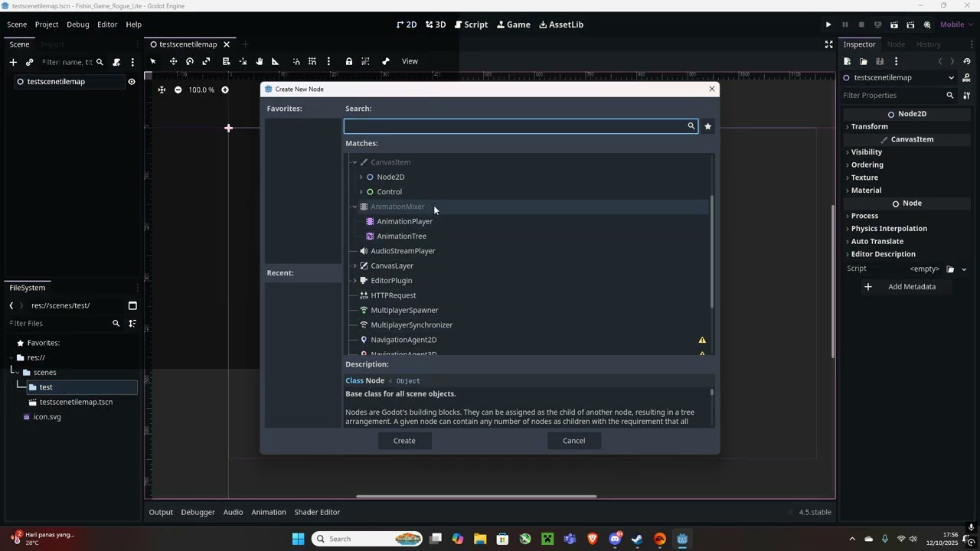Click the script folder icon next to empty
980x551 pixels.
point(950,269)
